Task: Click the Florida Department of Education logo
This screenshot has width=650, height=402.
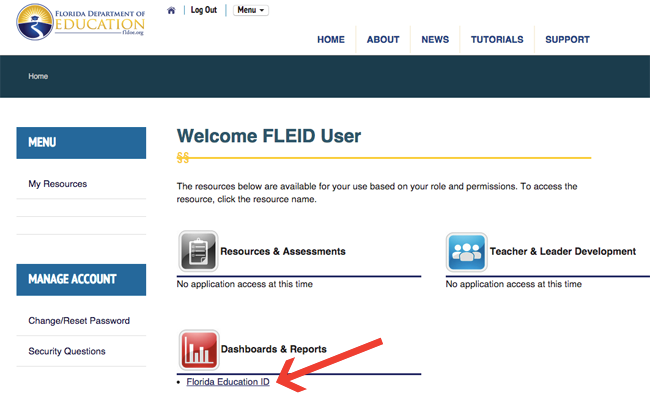Action: [x=80, y=22]
